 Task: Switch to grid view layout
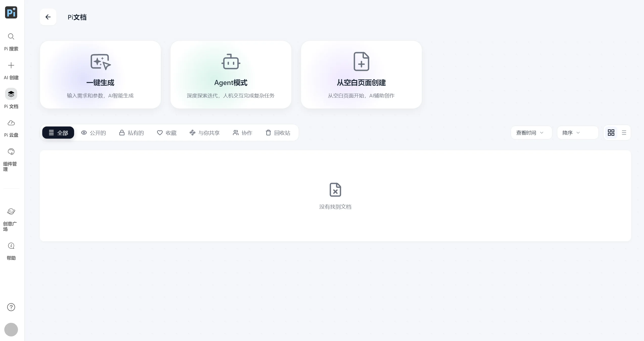[x=611, y=133]
